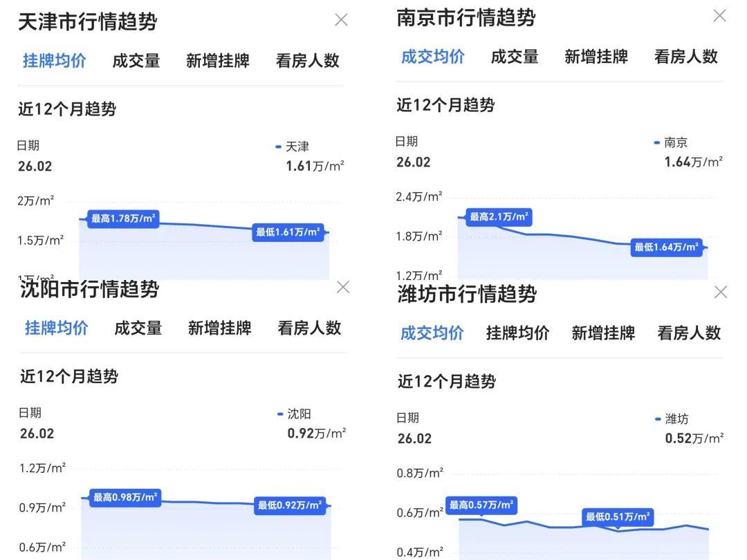
Task: Click the 最高0.98万/m² marker on Shenyang chart
Action: pyautogui.click(x=124, y=496)
